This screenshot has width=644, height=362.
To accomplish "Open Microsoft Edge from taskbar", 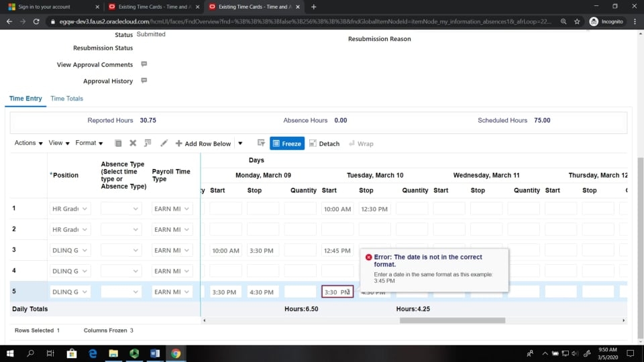I will point(93,353).
